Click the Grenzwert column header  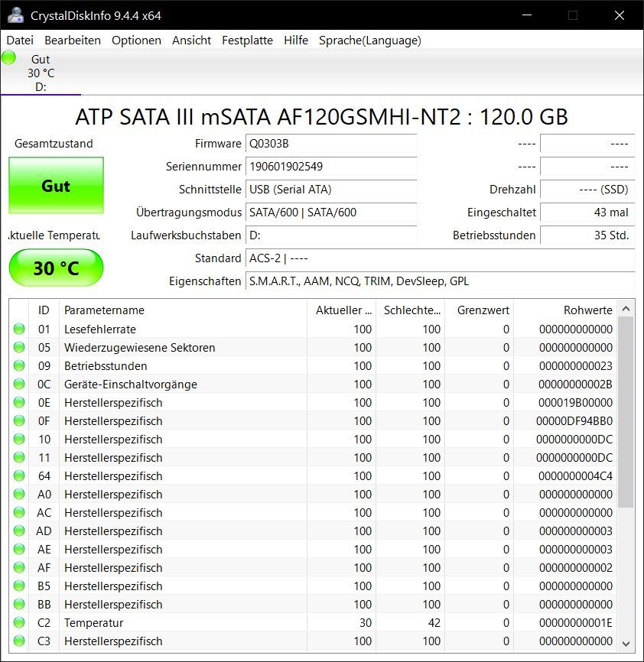(x=479, y=310)
